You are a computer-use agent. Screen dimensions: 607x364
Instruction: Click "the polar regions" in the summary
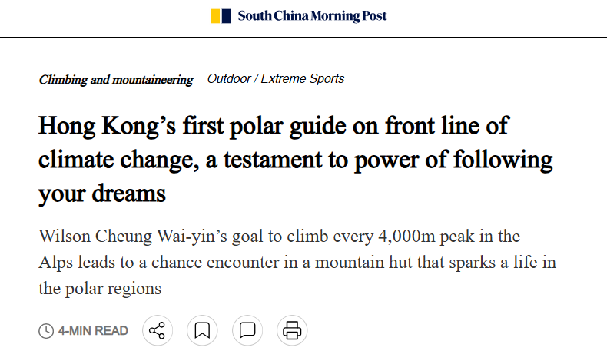tap(99, 290)
